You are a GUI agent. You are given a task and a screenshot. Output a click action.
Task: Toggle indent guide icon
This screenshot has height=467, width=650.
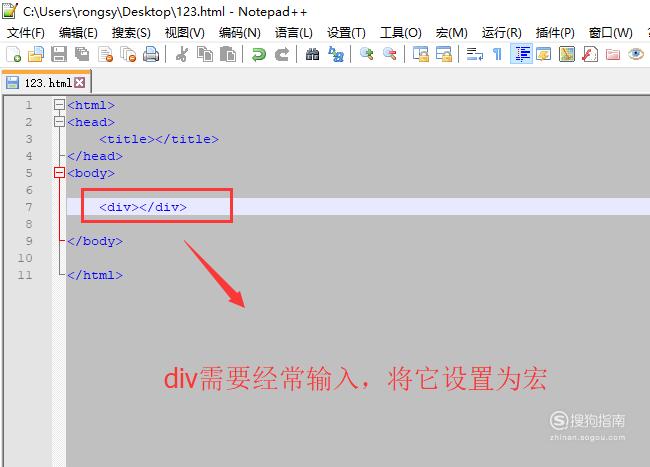tap(521, 54)
